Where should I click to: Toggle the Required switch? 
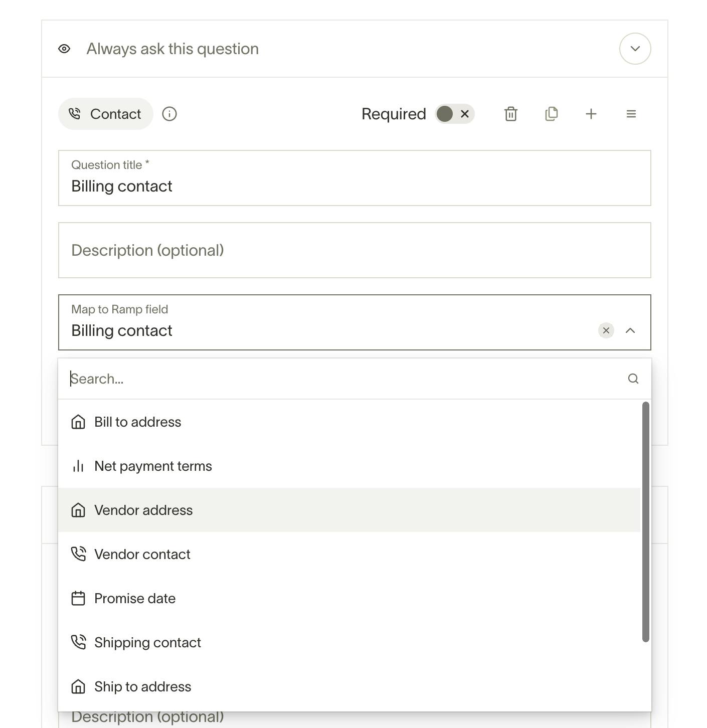click(x=454, y=114)
